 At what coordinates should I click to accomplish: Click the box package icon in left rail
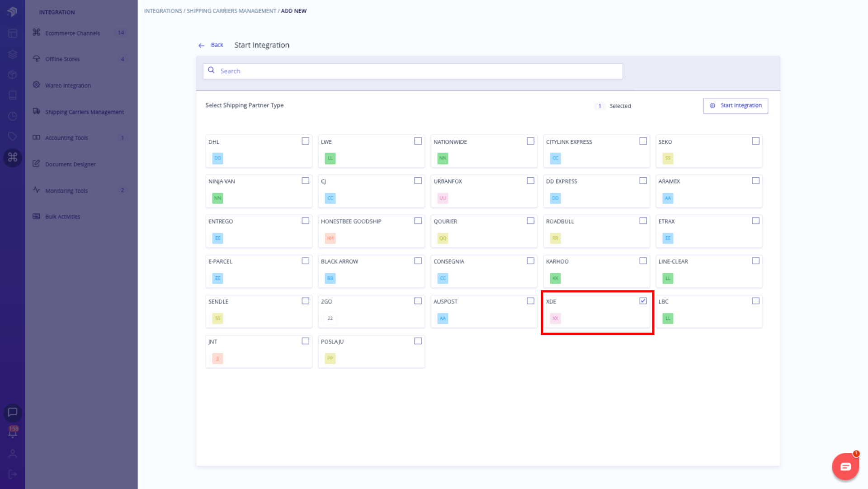[12, 75]
